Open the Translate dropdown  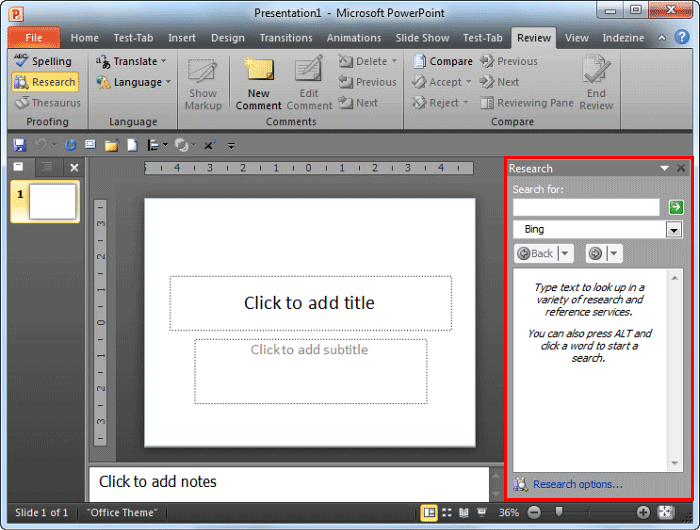[x=131, y=61]
